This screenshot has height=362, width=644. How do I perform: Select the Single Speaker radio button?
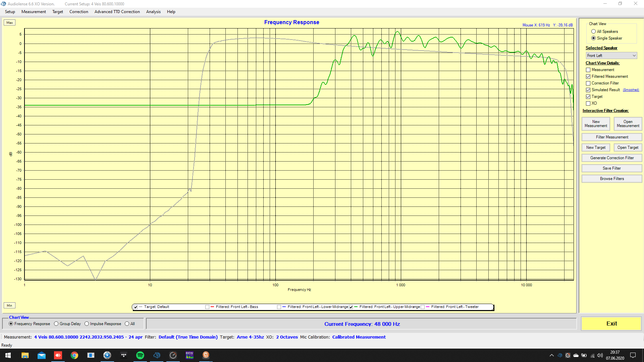click(593, 38)
